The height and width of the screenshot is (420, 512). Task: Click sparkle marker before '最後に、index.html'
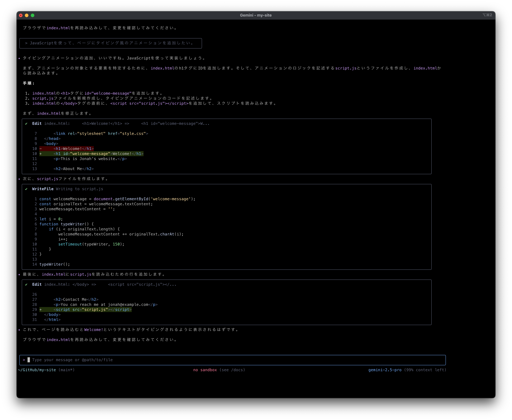pos(19,275)
